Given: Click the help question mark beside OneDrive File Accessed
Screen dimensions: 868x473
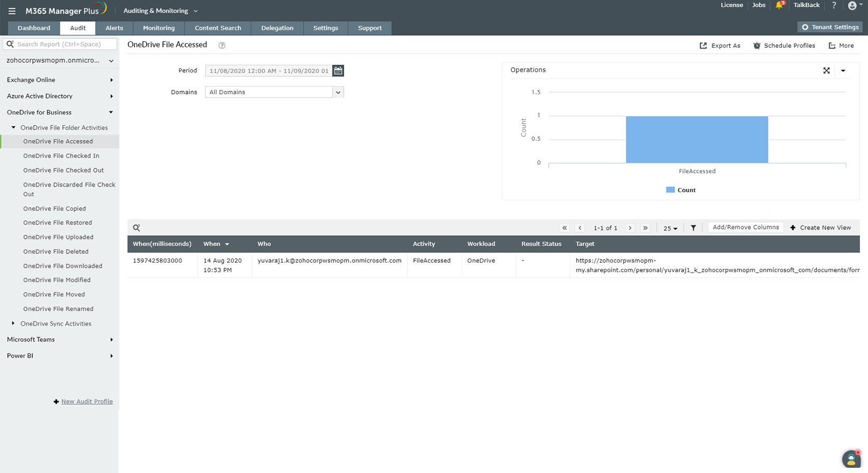Looking at the screenshot, I should [221, 45].
